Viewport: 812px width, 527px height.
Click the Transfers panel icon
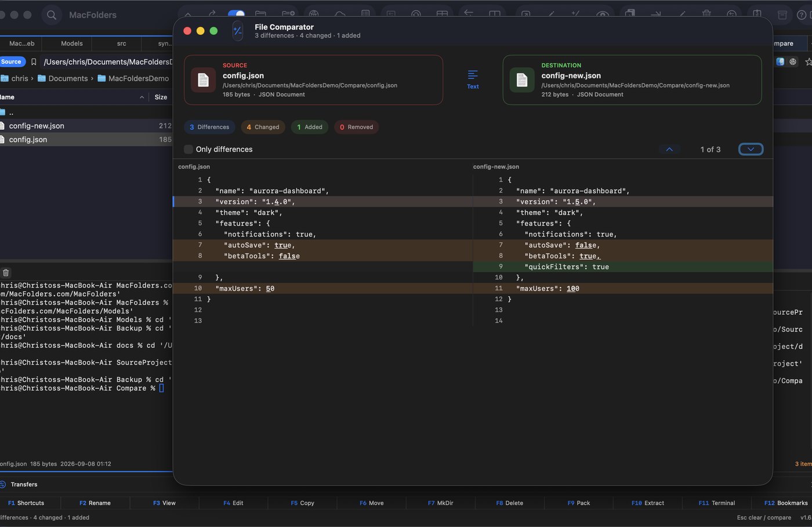[3, 484]
